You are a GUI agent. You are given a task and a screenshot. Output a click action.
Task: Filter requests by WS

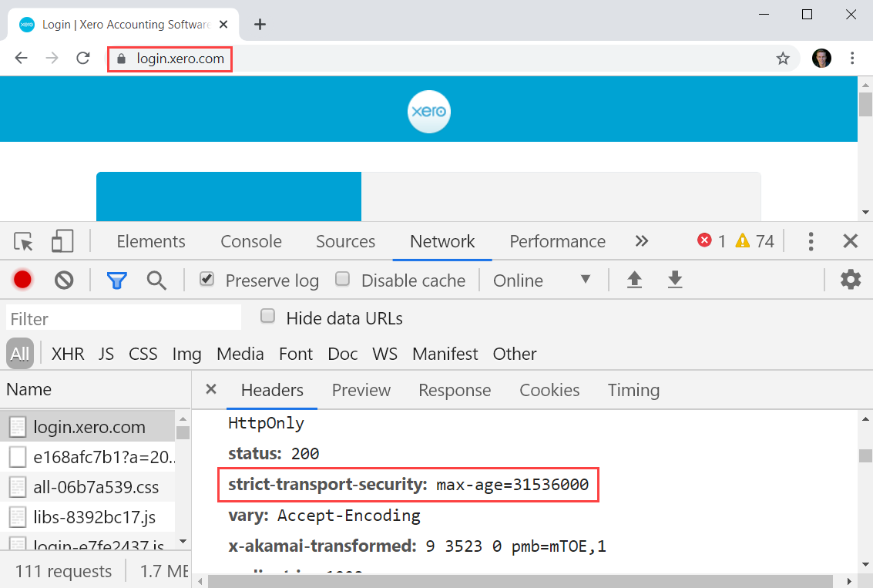coord(384,354)
